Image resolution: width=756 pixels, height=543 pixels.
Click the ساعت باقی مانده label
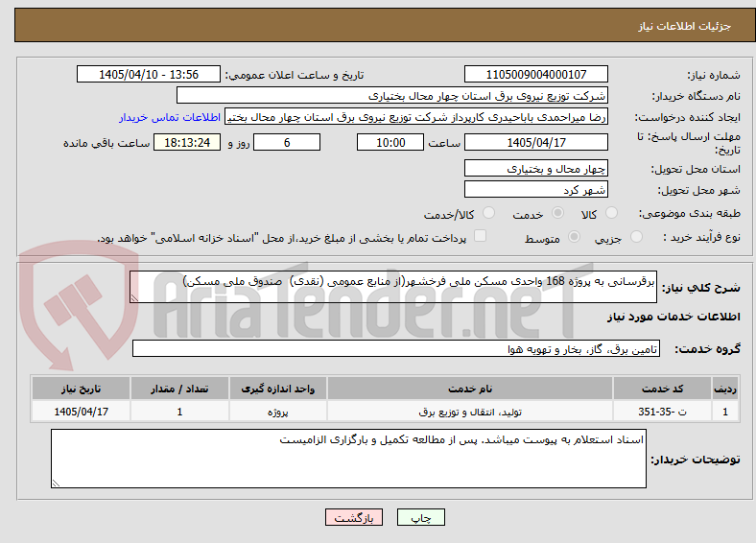click(x=106, y=143)
